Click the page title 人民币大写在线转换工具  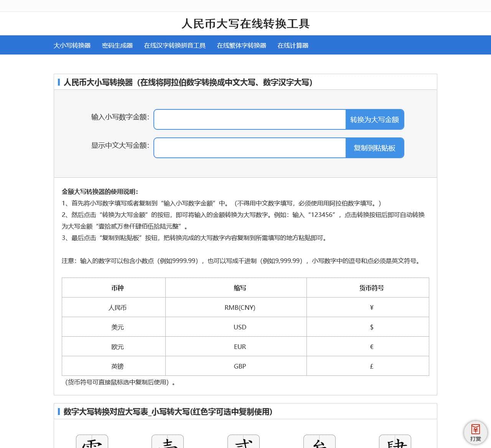245,24
